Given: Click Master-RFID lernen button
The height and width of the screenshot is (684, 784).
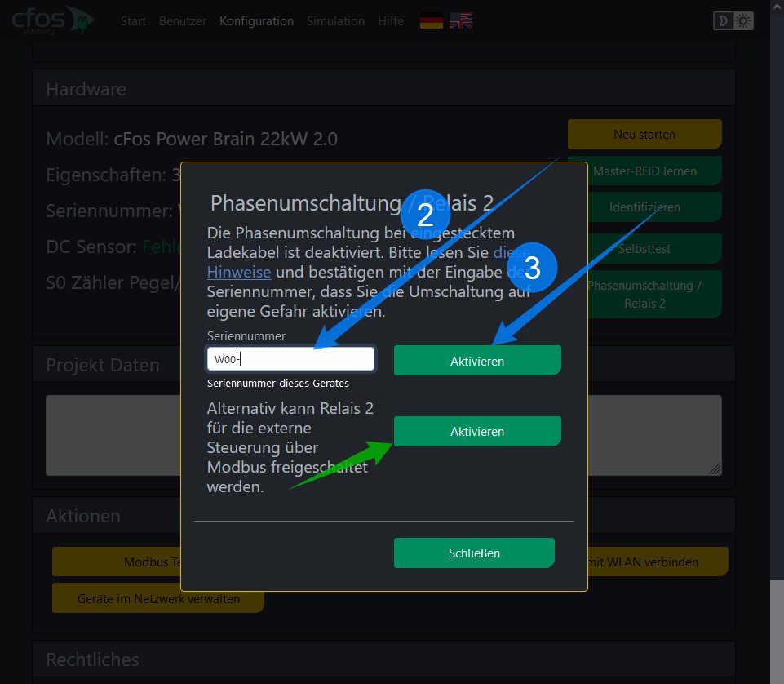Looking at the screenshot, I should coord(654,171).
